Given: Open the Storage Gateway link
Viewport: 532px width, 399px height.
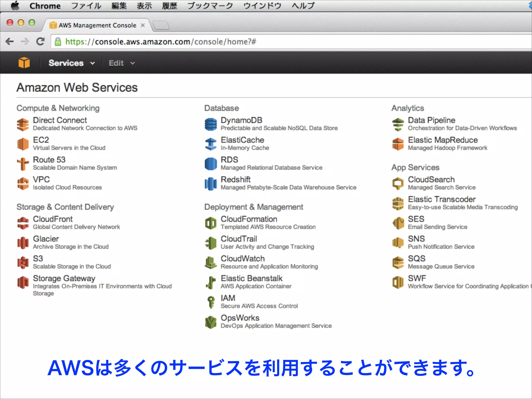Looking at the screenshot, I should tap(64, 278).
